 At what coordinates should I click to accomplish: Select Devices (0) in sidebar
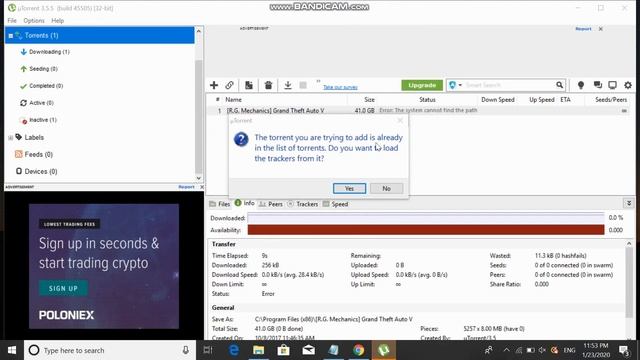(41, 171)
